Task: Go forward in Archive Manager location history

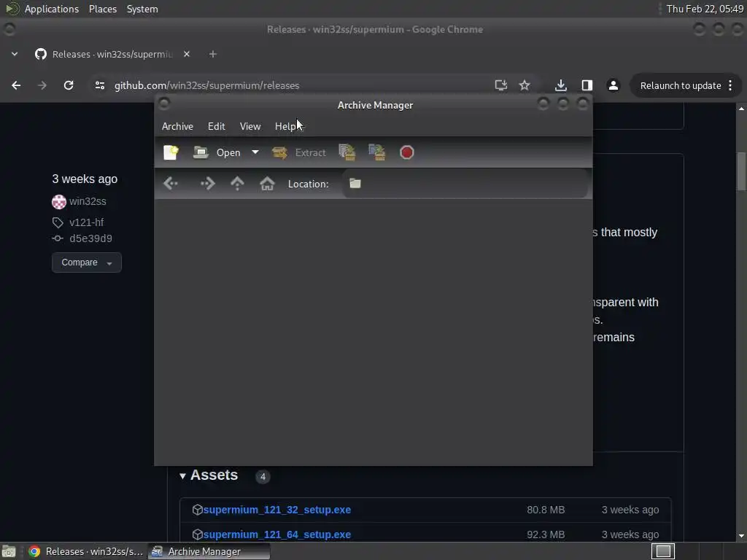Action: [208, 183]
